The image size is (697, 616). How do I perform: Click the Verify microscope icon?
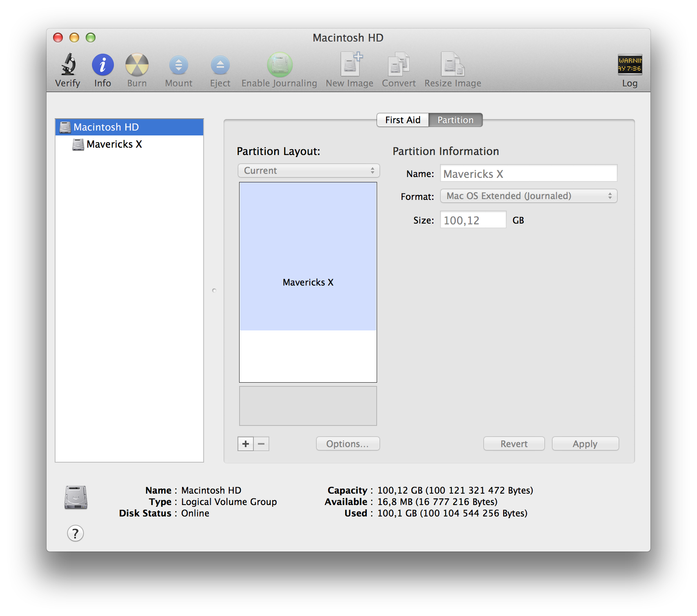click(68, 64)
